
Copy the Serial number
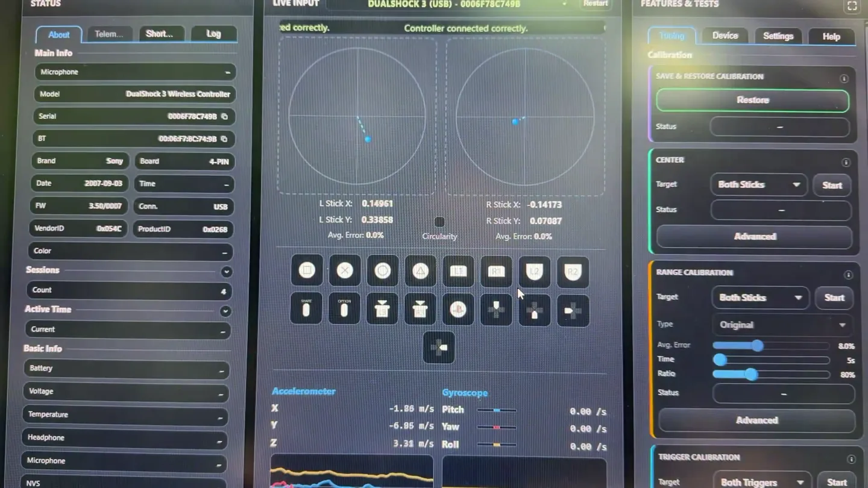click(224, 116)
